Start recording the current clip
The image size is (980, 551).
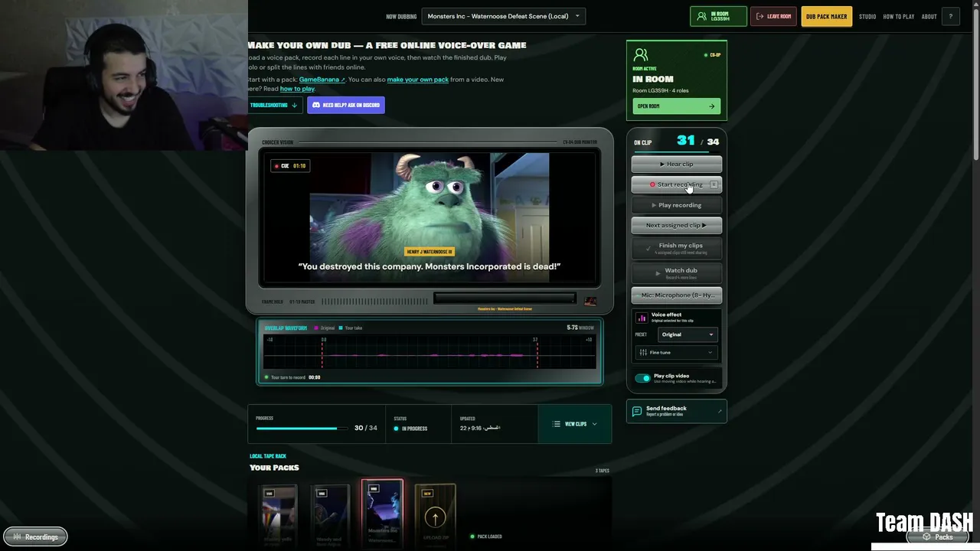point(677,184)
